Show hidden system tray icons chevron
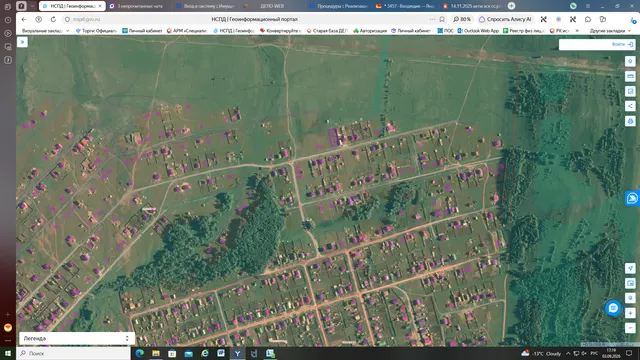 pyautogui.click(x=568, y=353)
